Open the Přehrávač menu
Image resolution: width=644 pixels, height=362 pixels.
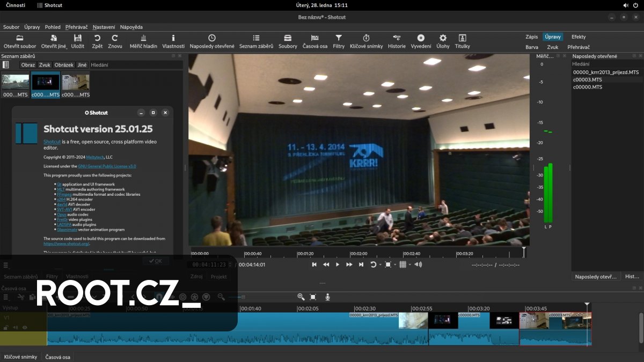point(77,27)
